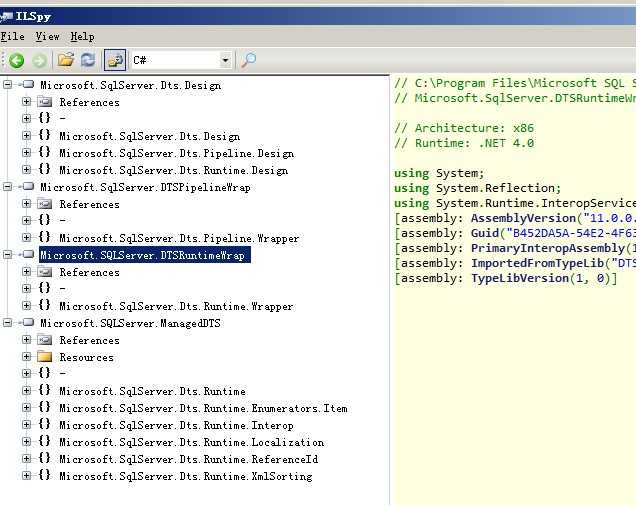The height and width of the screenshot is (505, 636).
Task: Open the C# language dropdown
Action: coord(225,60)
